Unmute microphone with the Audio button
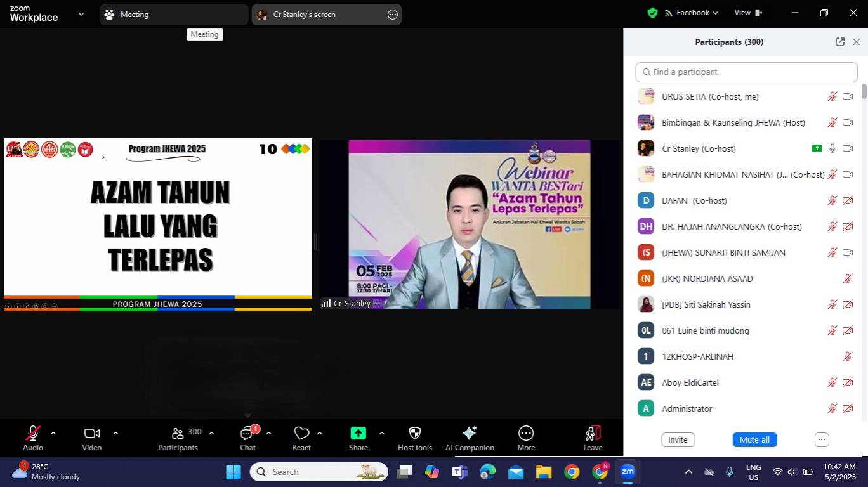Screen dimensions: 868x487 [x=33, y=434]
